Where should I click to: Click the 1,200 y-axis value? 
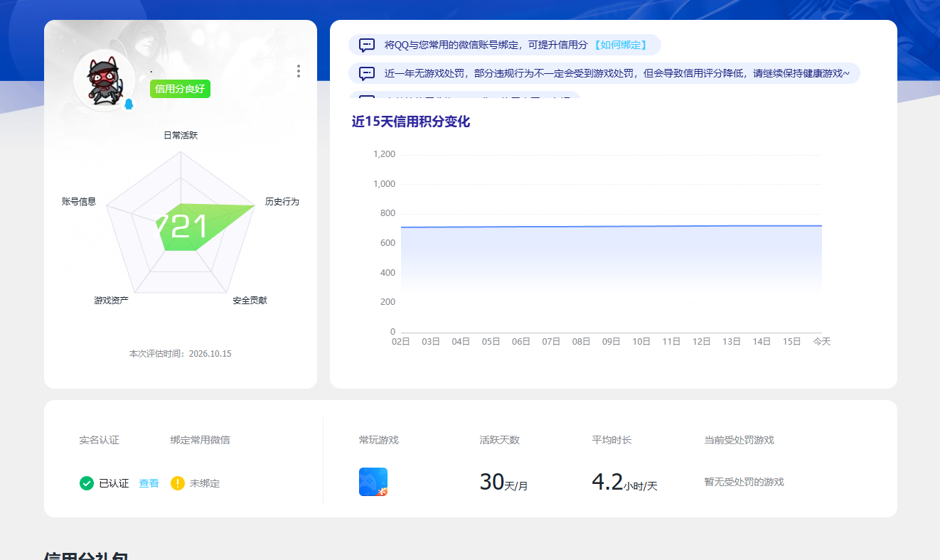pos(384,154)
